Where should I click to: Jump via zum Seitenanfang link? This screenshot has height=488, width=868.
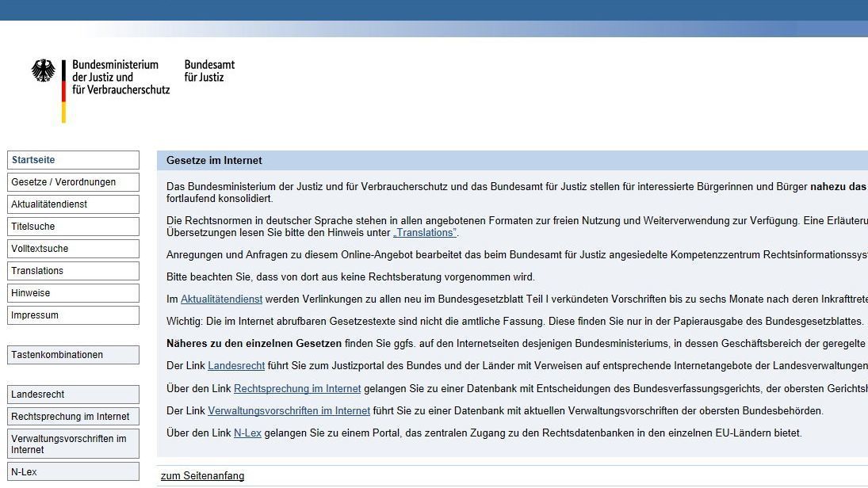[x=202, y=476]
